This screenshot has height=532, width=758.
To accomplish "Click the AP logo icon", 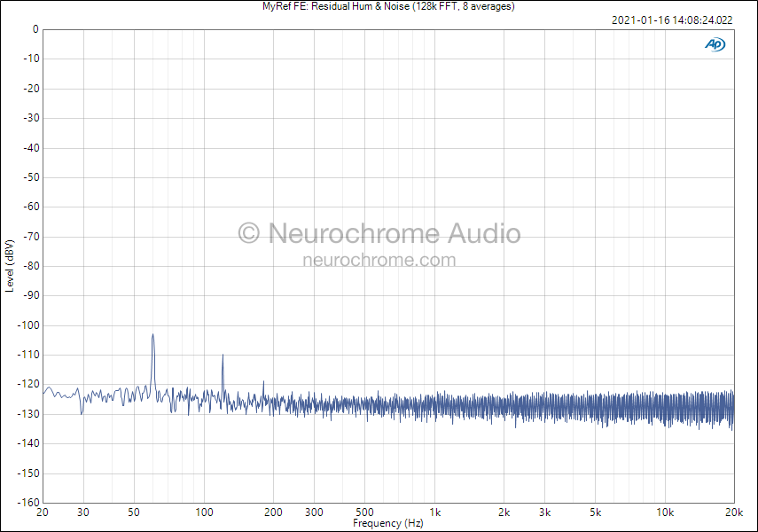I will pos(715,44).
